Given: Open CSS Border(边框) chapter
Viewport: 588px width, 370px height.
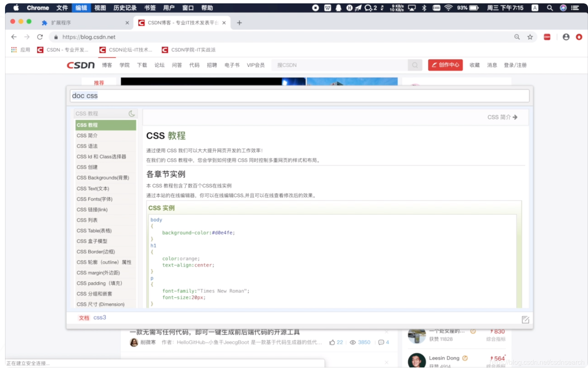Looking at the screenshot, I should pyautogui.click(x=106, y=252).
